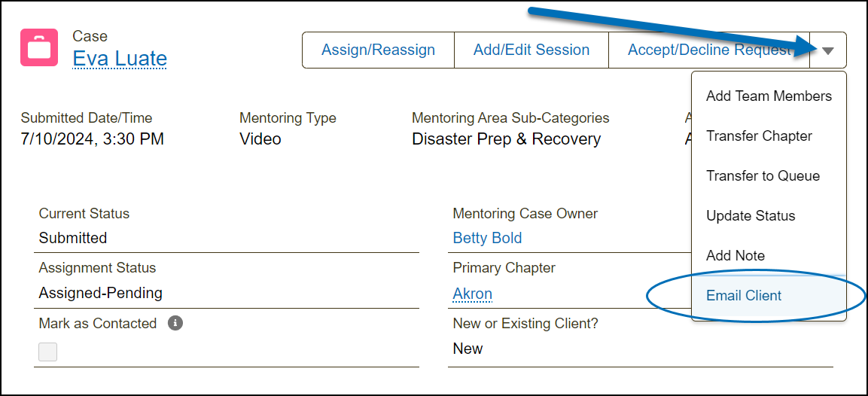
Task: Click the pink Case briefcase icon
Action: click(39, 47)
